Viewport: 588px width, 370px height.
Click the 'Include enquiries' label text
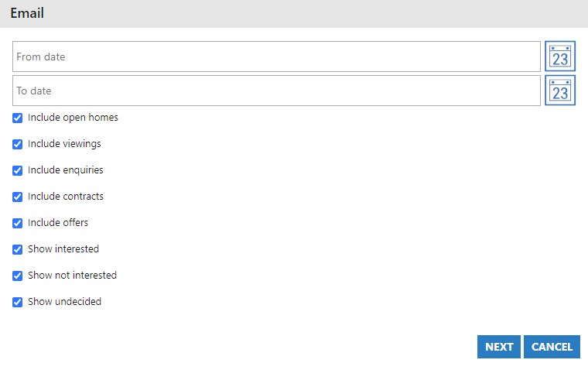[66, 170]
